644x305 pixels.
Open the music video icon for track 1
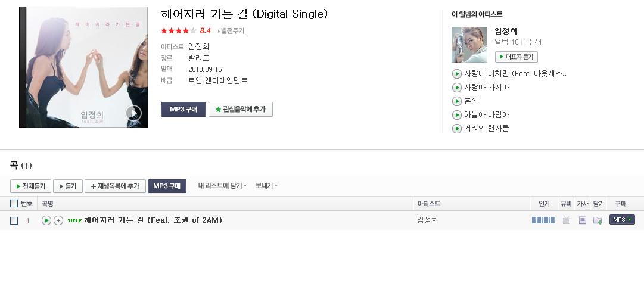567,220
